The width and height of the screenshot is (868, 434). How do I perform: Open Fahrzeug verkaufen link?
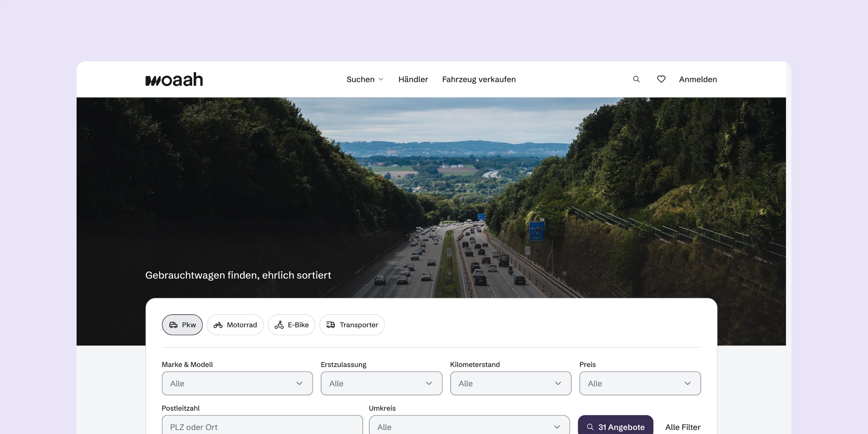click(479, 79)
